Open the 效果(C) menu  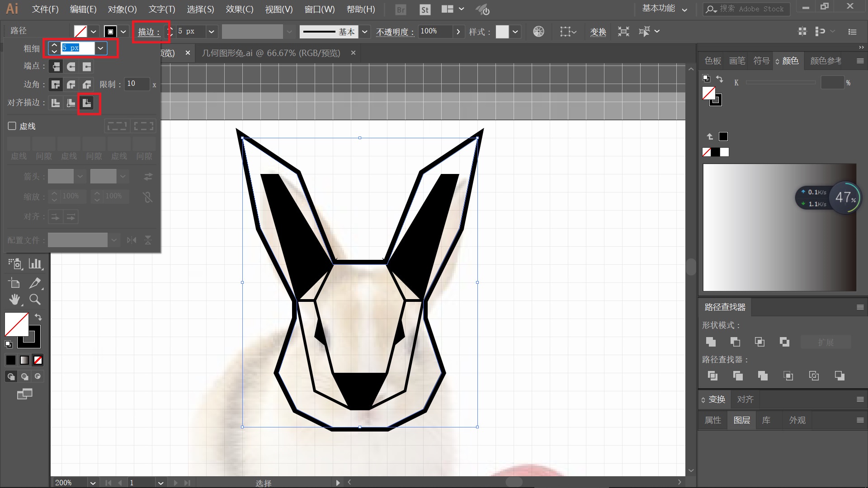[240, 9]
